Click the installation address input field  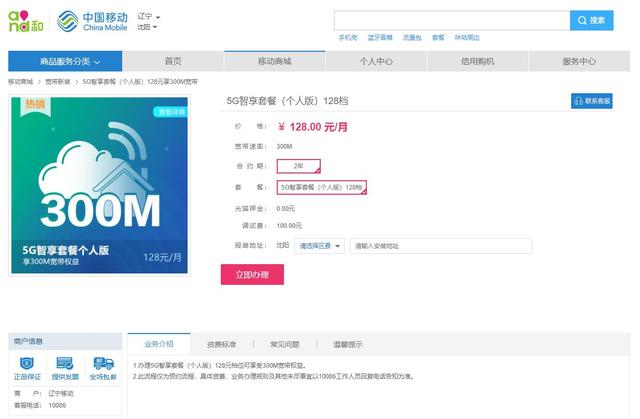(x=440, y=245)
